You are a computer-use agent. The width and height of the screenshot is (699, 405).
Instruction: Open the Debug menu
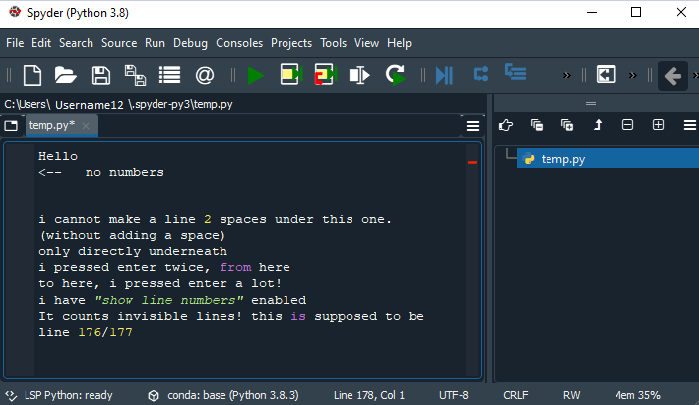[x=190, y=43]
